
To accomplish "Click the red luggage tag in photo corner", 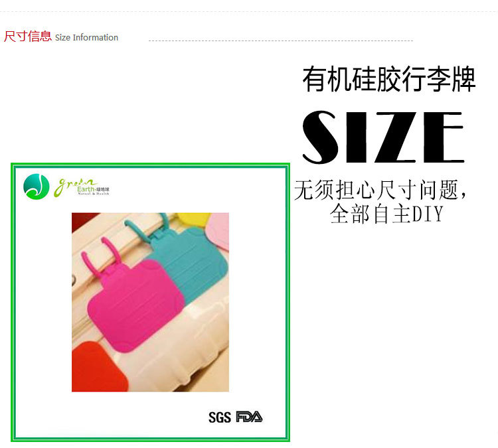I will tap(98, 367).
